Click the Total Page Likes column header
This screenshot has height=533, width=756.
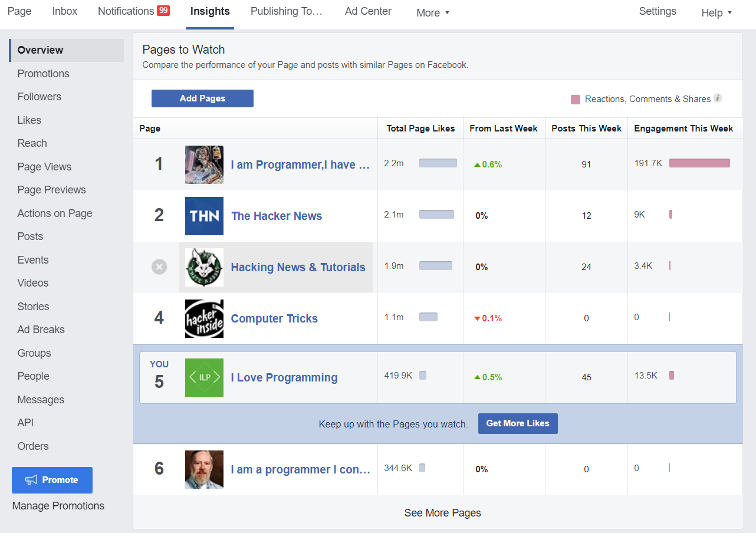click(420, 129)
